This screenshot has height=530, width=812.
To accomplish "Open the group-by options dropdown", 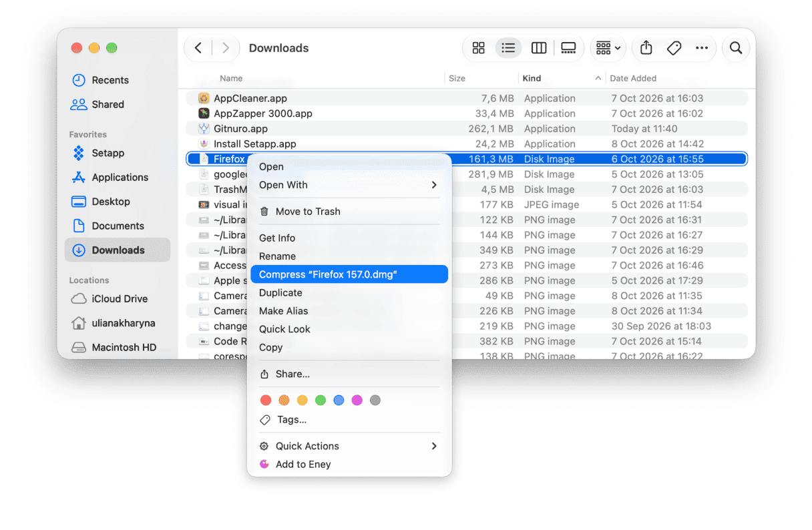I will (608, 48).
